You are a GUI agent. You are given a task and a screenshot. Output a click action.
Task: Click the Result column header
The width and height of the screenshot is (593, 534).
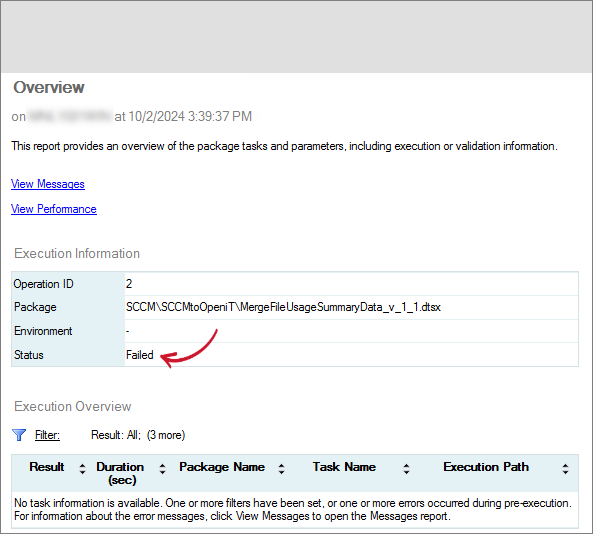click(47, 467)
